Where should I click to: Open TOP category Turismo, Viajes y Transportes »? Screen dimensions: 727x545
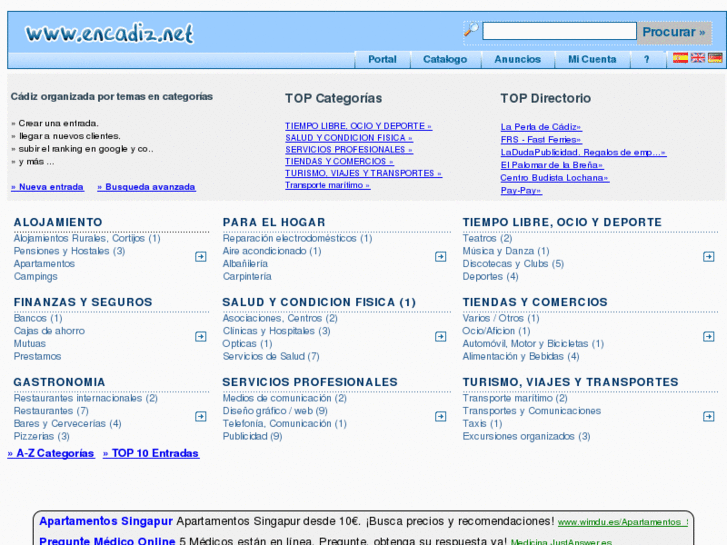click(364, 173)
